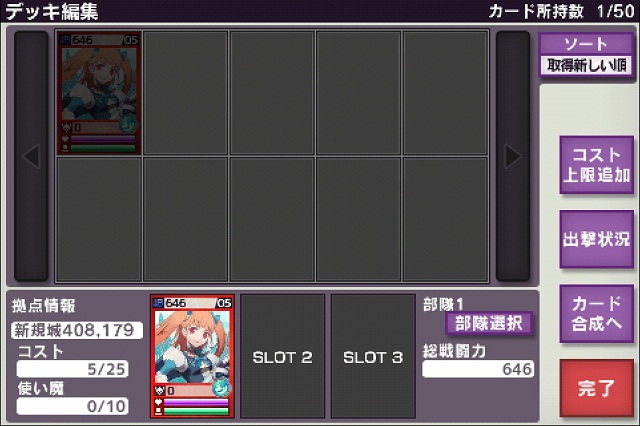The width and height of the screenshot is (640, 426).
Task: Click the red 完了 finish button
Action: tap(596, 388)
